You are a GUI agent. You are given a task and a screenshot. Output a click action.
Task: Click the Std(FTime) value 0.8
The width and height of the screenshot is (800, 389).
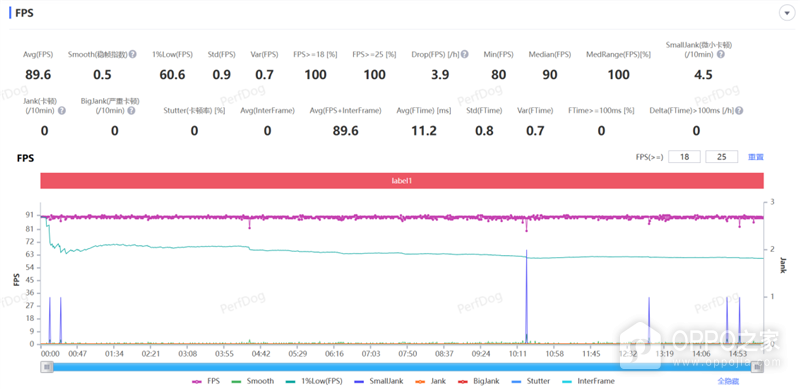pos(484,131)
